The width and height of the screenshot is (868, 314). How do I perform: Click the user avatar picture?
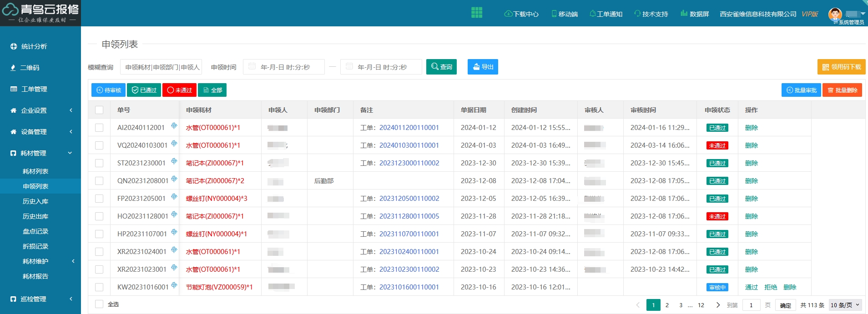835,14
